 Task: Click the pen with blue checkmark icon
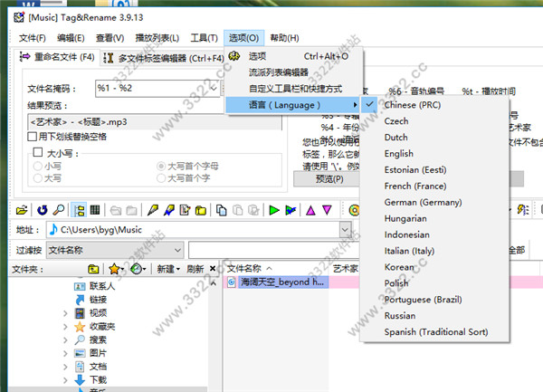click(x=169, y=210)
